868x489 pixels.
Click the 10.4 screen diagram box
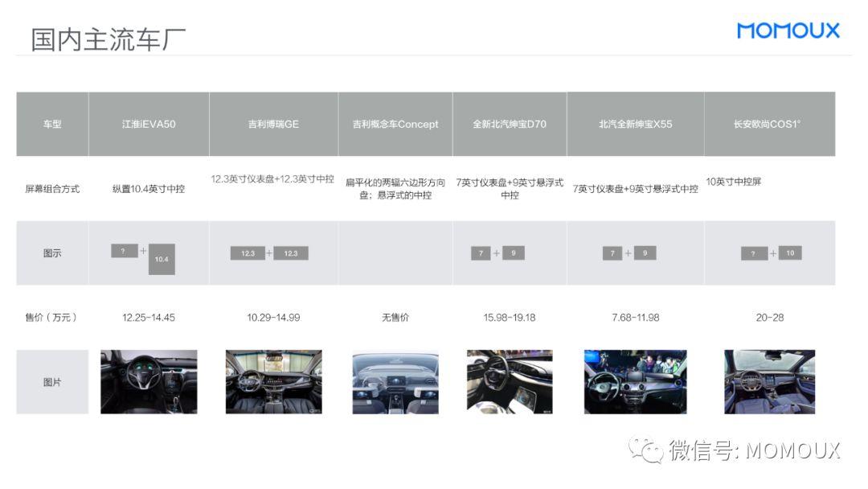coord(162,259)
